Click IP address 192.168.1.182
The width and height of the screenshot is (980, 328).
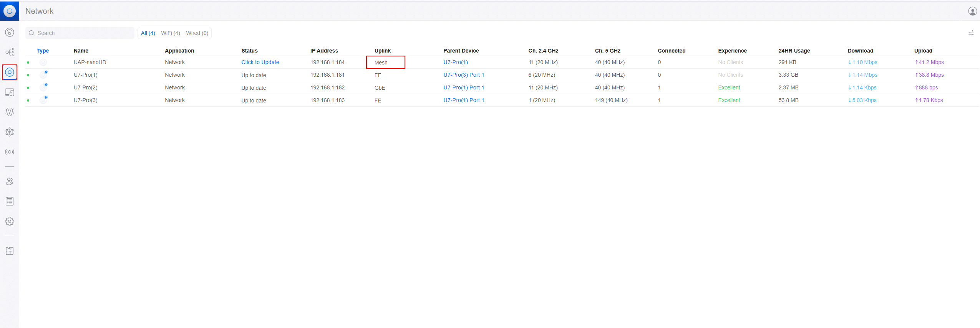(327, 87)
